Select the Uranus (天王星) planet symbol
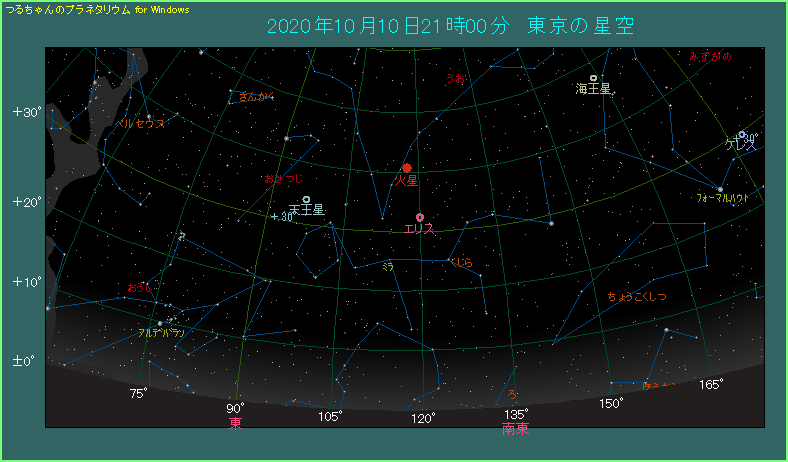 click(306, 200)
